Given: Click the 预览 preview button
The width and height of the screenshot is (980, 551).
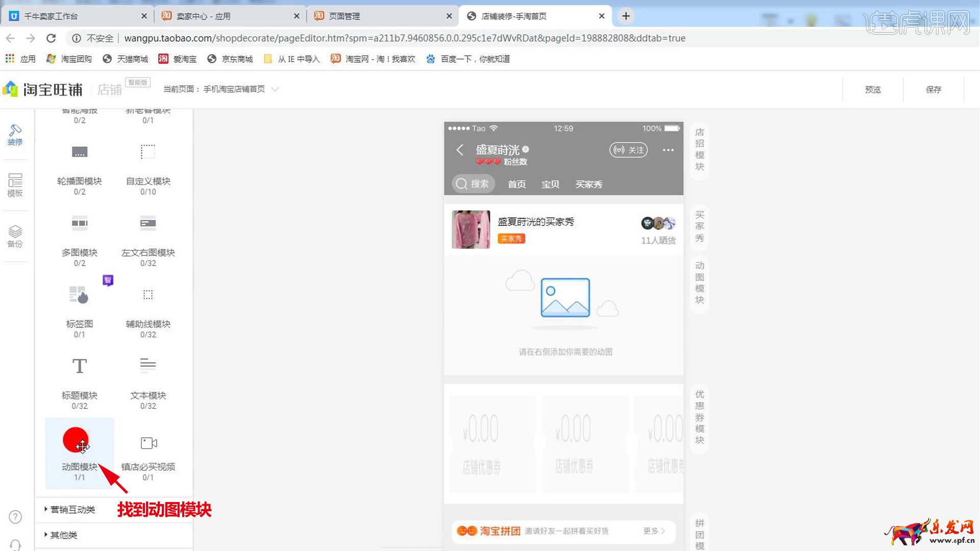Looking at the screenshot, I should [873, 89].
